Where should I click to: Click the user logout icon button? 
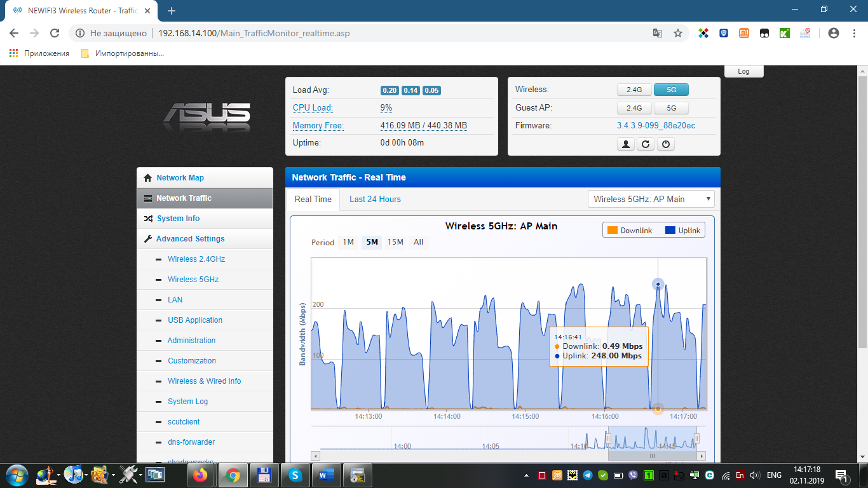pos(626,144)
